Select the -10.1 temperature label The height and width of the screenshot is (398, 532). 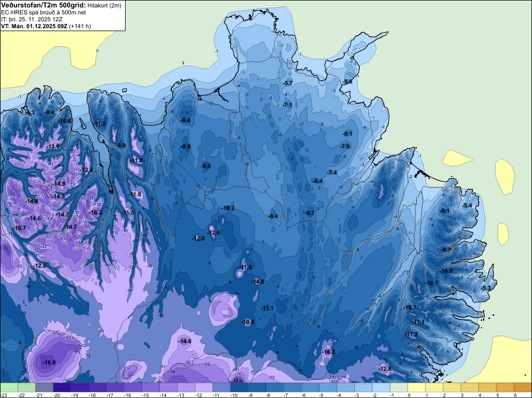[431, 283]
